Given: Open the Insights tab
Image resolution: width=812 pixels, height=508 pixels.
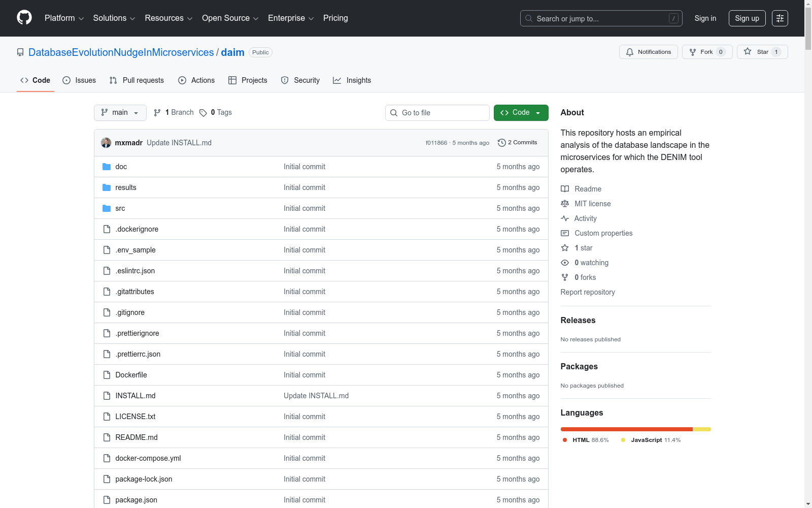Looking at the screenshot, I should 352,80.
